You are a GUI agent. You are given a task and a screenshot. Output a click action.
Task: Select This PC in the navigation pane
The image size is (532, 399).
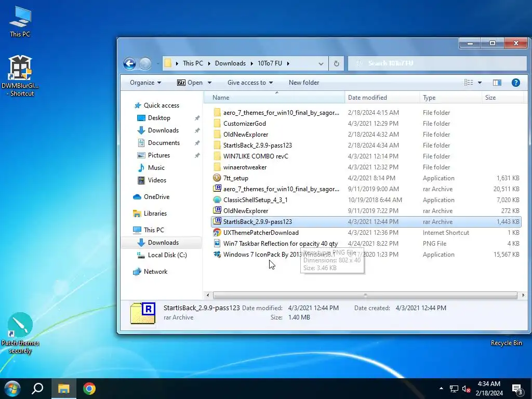click(149, 230)
